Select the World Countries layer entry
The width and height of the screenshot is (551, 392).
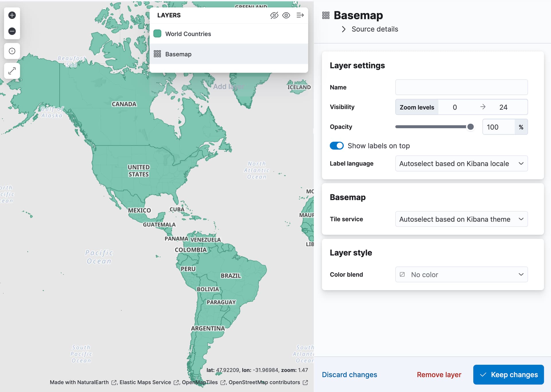[188, 34]
